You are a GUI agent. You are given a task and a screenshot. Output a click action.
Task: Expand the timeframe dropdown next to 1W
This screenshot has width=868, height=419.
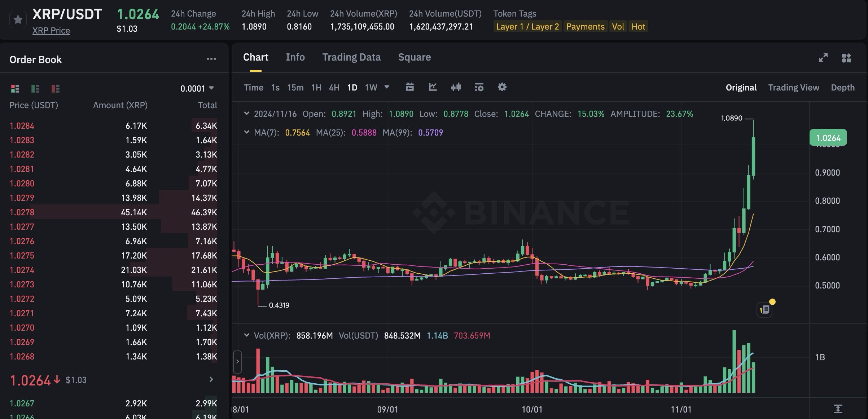point(386,87)
